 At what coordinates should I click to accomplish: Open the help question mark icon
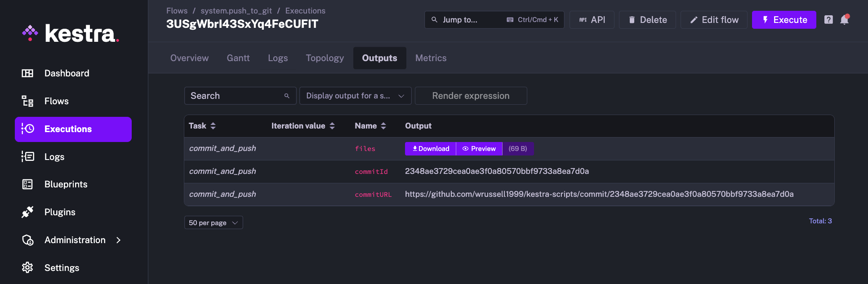tap(828, 20)
